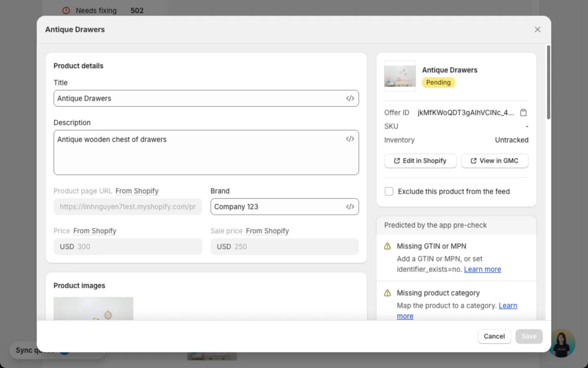This screenshot has width=588, height=368.
Task: Click the Sale price field USD 250
Action: 285,247
